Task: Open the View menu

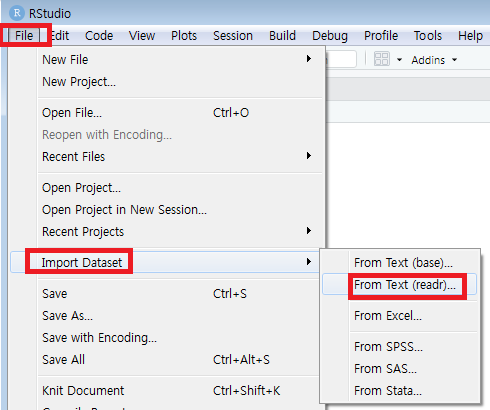Action: pos(142,35)
